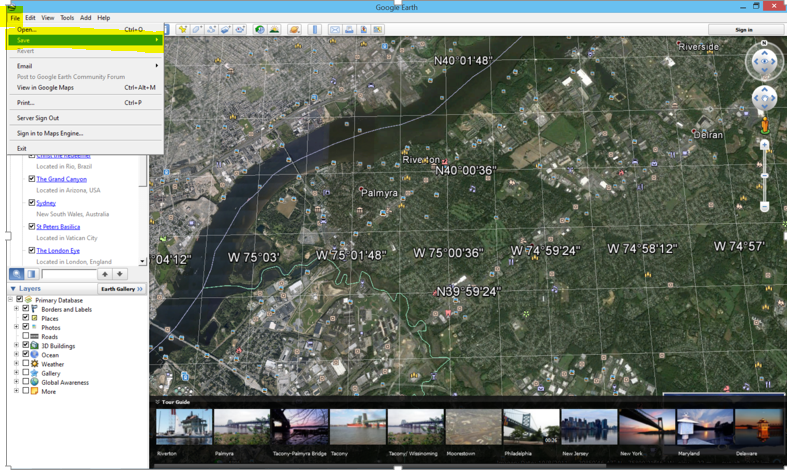Click the zoom out minus button
The image size is (787, 470).
tap(764, 206)
